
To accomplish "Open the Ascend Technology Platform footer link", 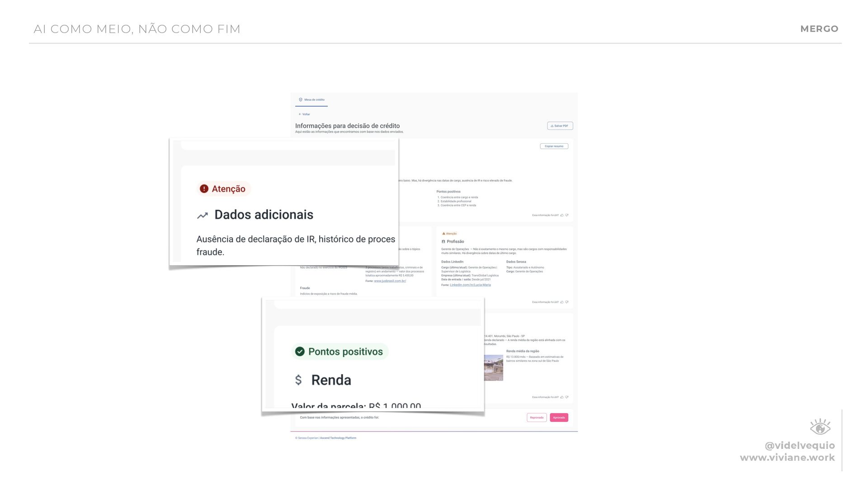I will [x=338, y=438].
